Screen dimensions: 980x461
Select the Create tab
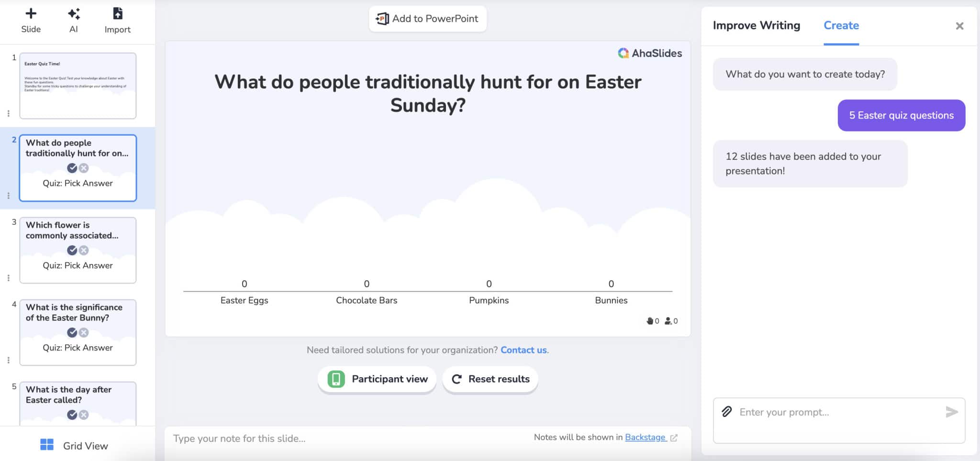coord(841,25)
